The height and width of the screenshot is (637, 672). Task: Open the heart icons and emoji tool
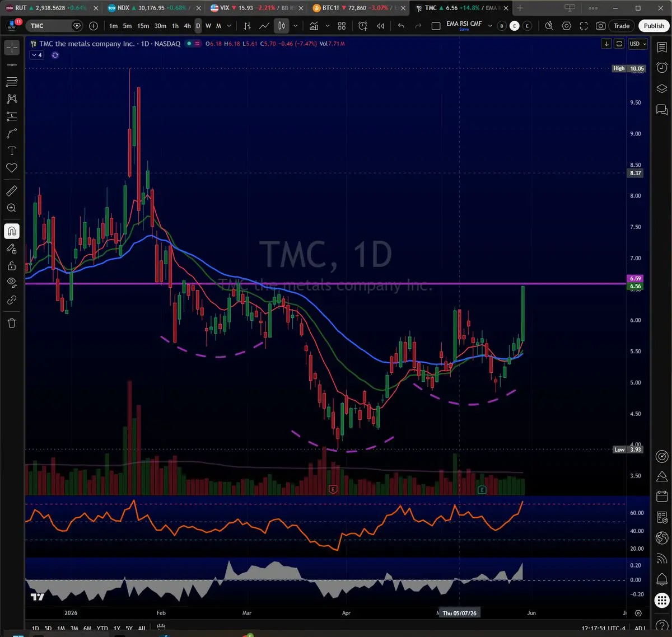click(12, 168)
